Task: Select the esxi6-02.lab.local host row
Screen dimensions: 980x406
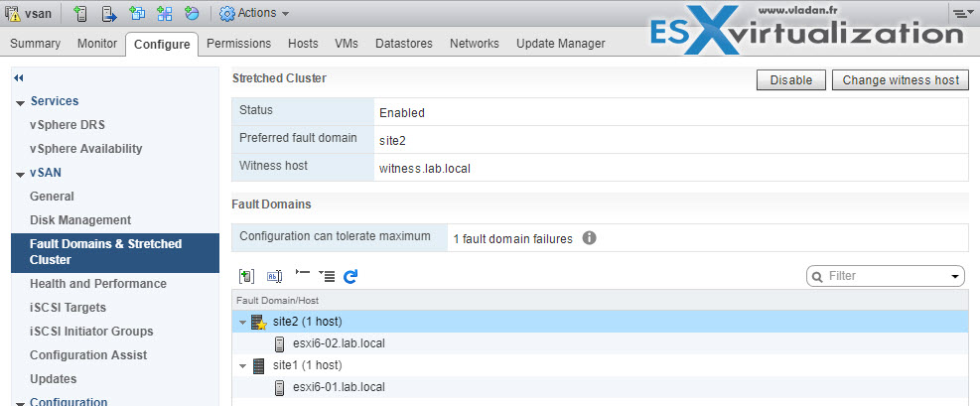Action: click(600, 343)
